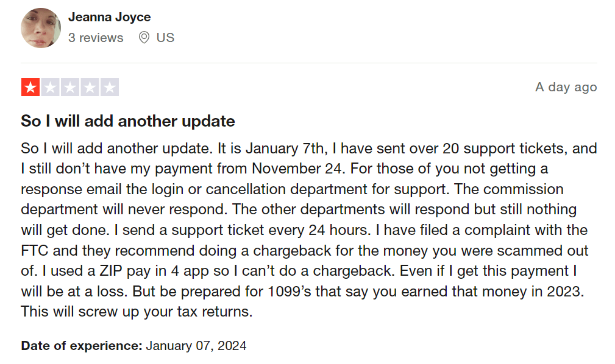Viewport: 615px width, 364px height.
Task: Click the second gray rating star
Action: (50, 88)
